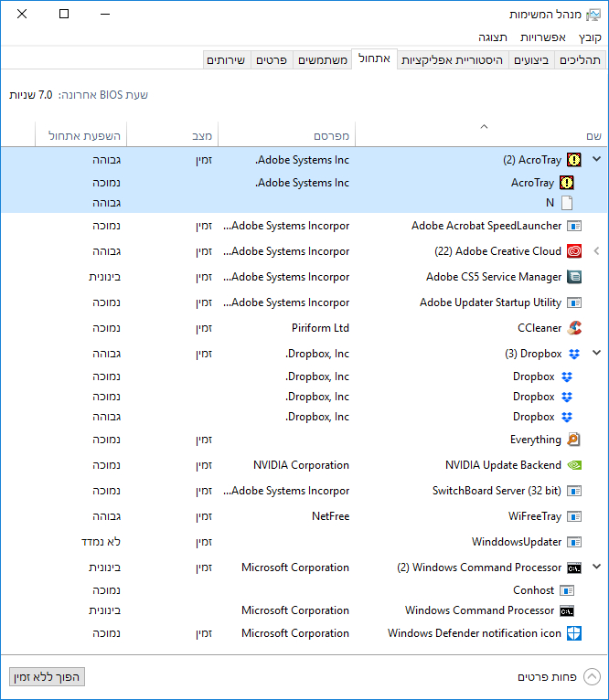The width and height of the screenshot is (609, 700).
Task: Click the circled arrow beside פחות פרטים
Action: click(592, 677)
